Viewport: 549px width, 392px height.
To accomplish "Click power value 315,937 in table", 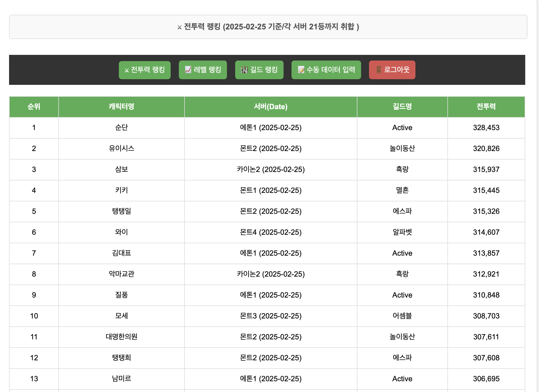I will (x=486, y=169).
